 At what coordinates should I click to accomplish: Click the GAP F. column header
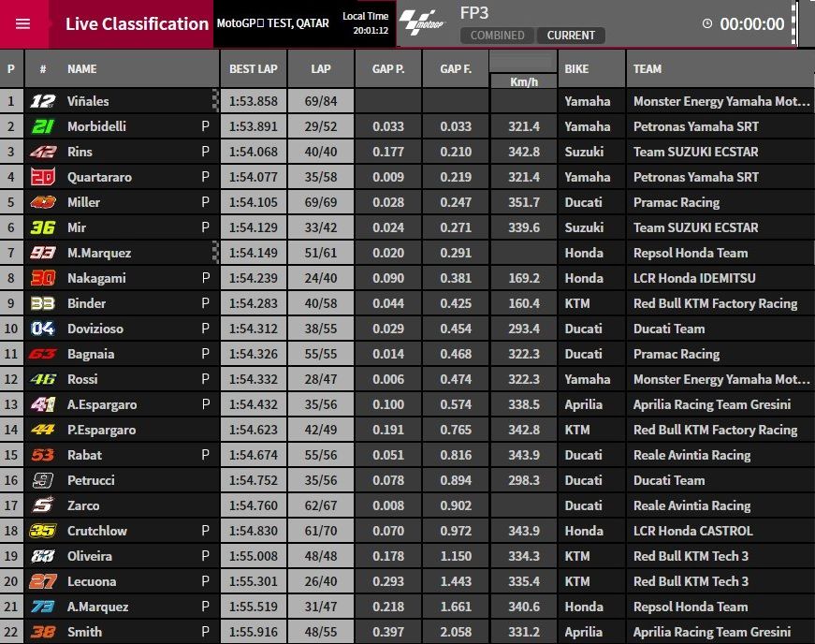click(456, 68)
